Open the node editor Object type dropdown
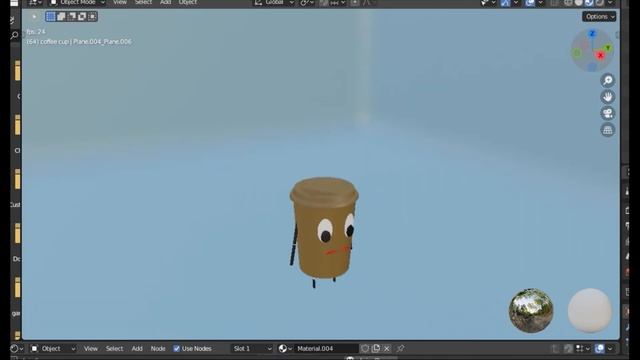 point(53,349)
